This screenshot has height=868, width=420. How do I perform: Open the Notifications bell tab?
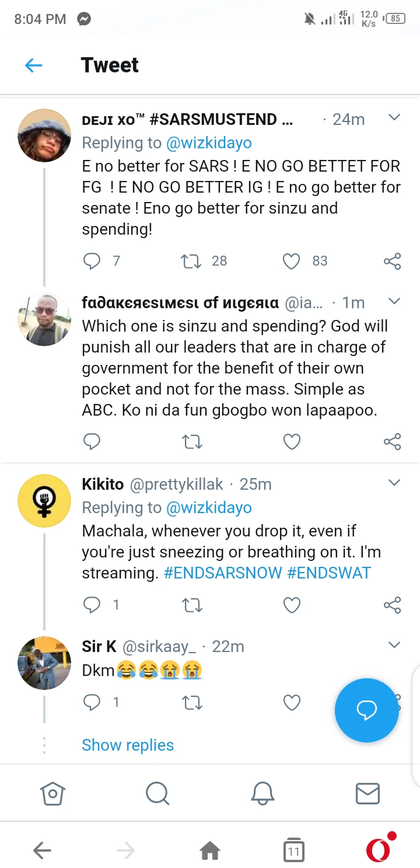click(262, 793)
